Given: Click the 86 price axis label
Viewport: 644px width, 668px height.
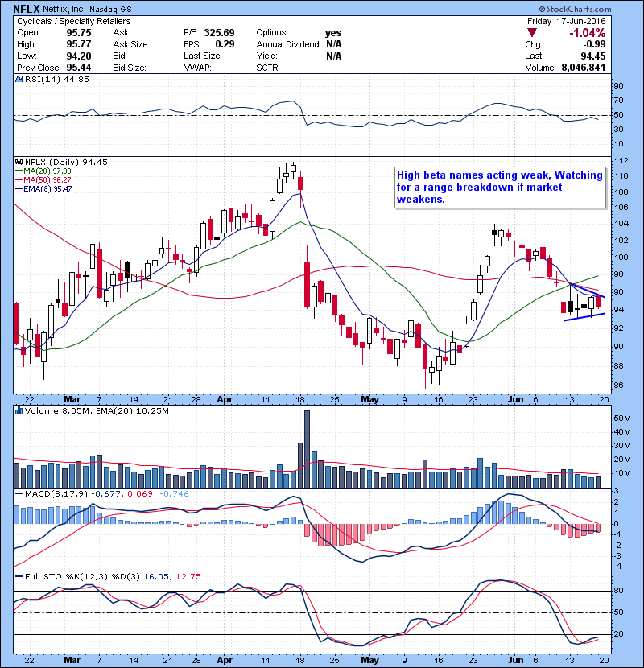Looking at the screenshot, I should (618, 386).
